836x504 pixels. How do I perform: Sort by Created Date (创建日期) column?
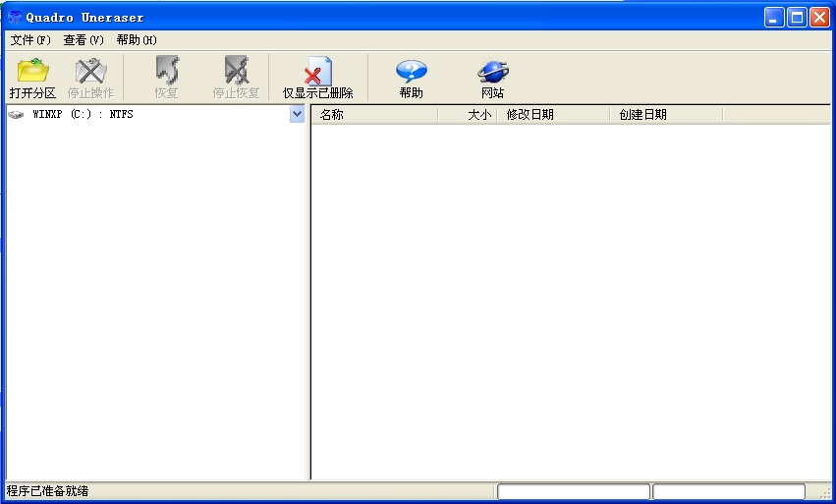point(666,115)
